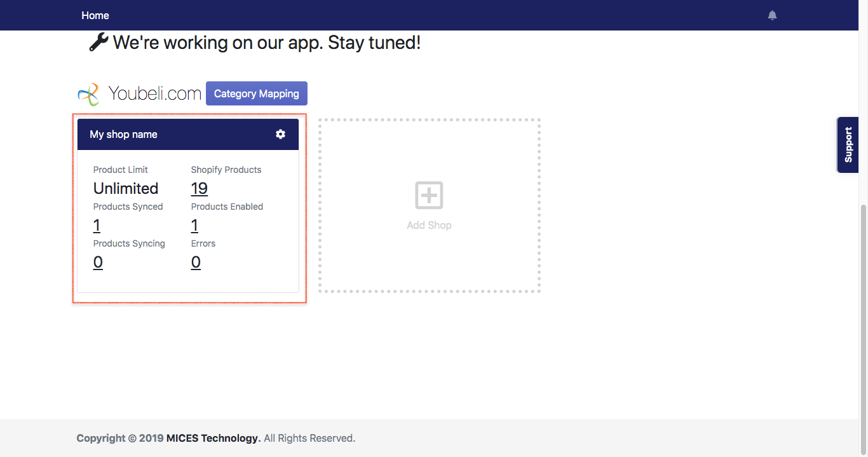The height and width of the screenshot is (457, 868).
Task: Open the Support side tab
Action: [x=848, y=144]
